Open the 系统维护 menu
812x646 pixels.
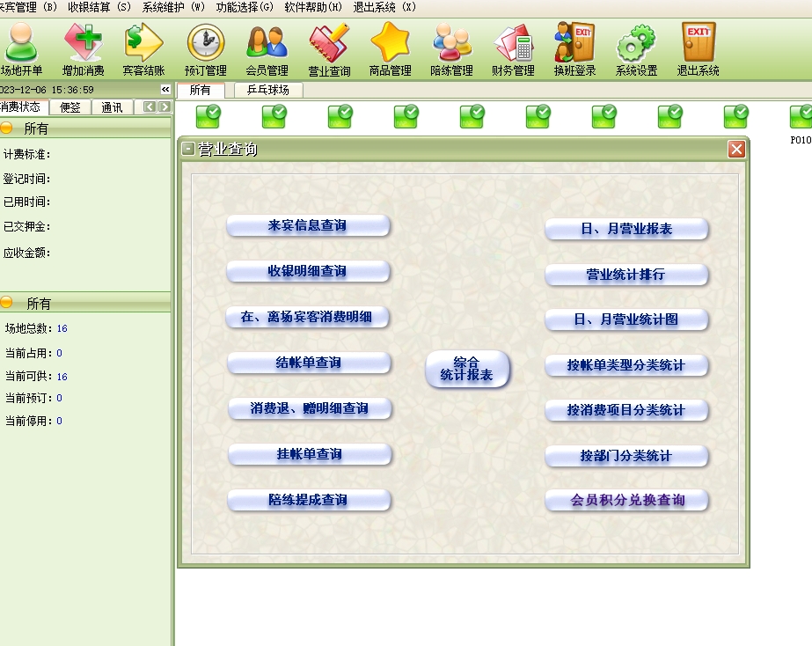173,7
